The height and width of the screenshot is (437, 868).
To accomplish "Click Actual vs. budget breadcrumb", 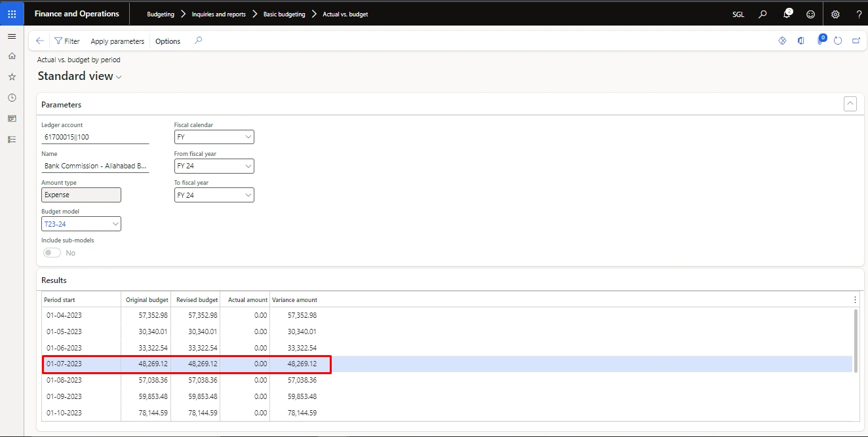I will [345, 14].
